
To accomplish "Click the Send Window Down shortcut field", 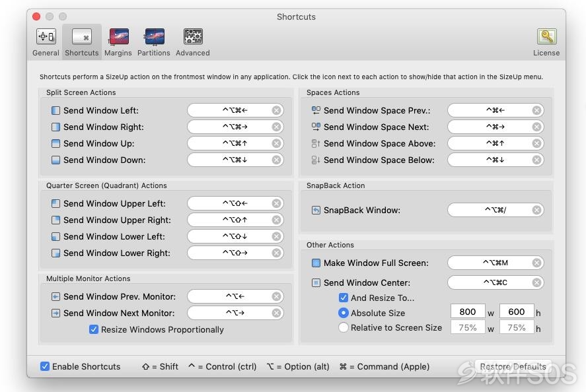I will tap(235, 160).
